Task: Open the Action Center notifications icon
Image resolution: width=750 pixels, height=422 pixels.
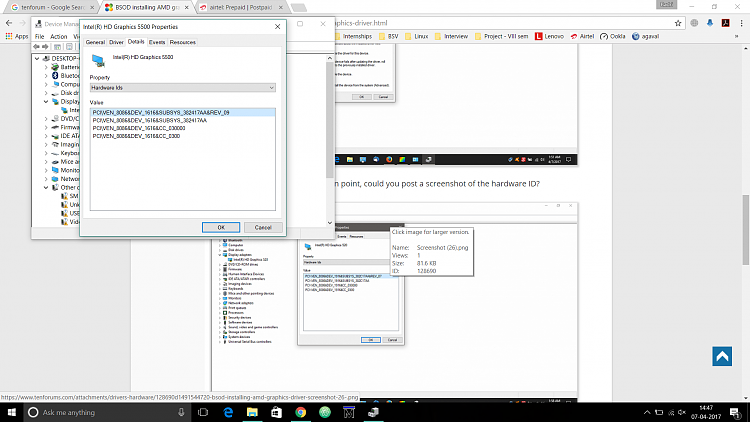Action: click(735, 412)
